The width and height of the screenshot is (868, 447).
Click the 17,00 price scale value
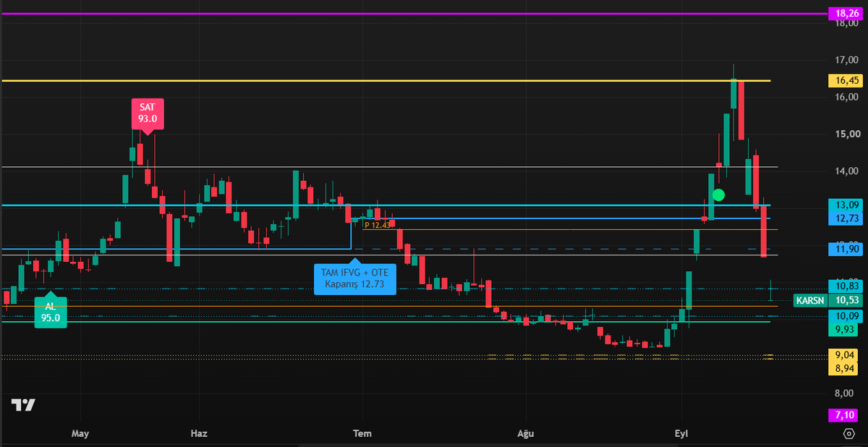point(846,60)
